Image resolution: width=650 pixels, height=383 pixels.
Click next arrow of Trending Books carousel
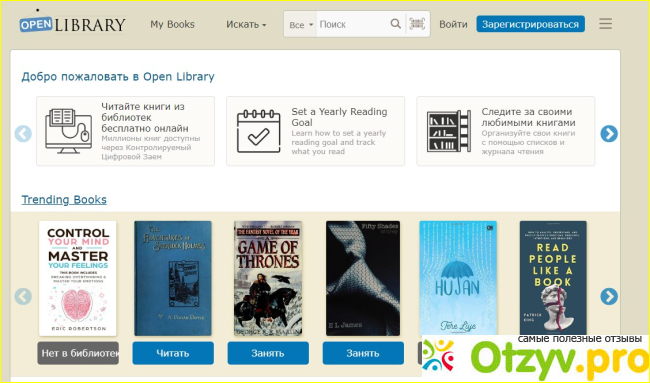pyautogui.click(x=609, y=296)
